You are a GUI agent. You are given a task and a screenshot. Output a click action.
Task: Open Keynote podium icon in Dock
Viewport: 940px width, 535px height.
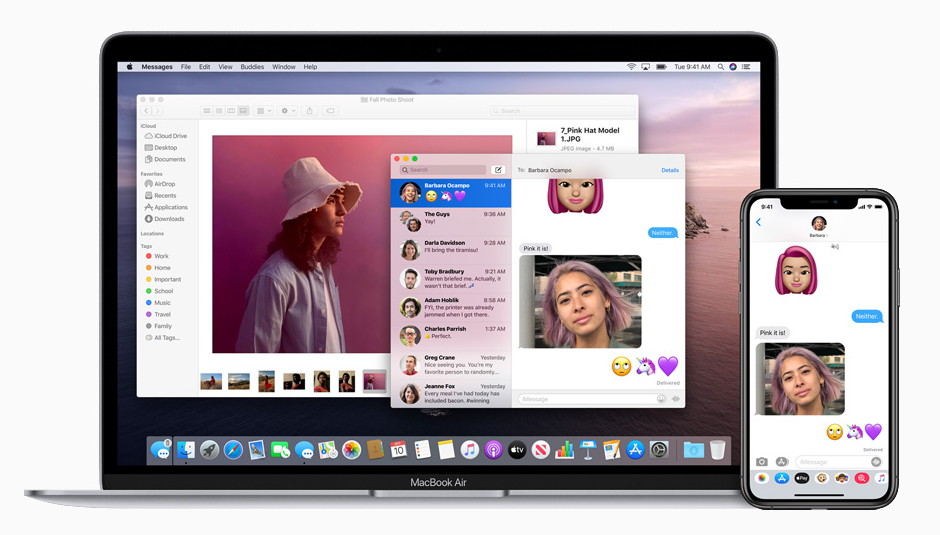click(x=588, y=449)
